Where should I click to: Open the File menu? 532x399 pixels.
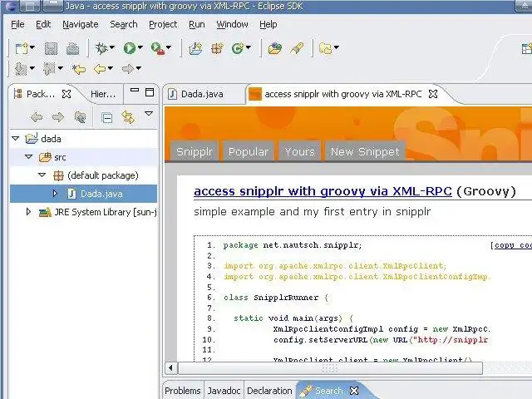tap(17, 24)
